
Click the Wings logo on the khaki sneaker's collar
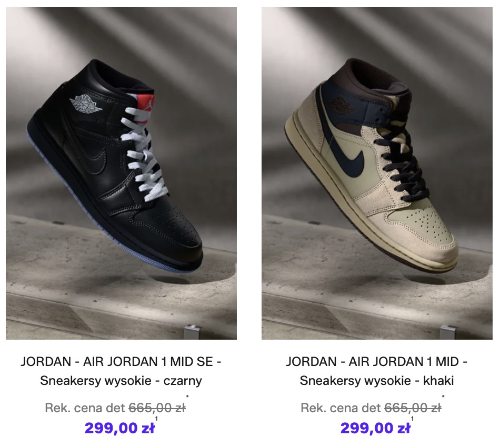click(342, 106)
